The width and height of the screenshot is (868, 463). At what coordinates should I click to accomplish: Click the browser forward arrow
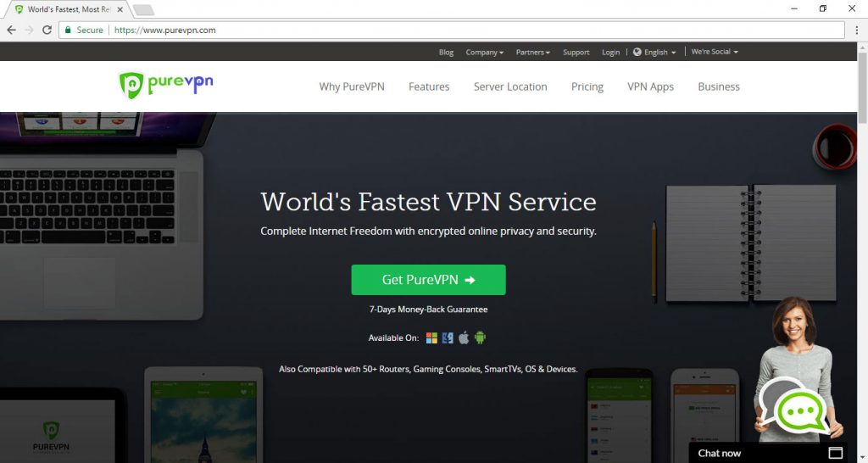[30, 30]
